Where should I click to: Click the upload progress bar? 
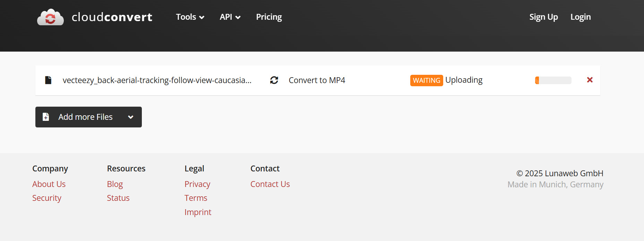click(553, 80)
